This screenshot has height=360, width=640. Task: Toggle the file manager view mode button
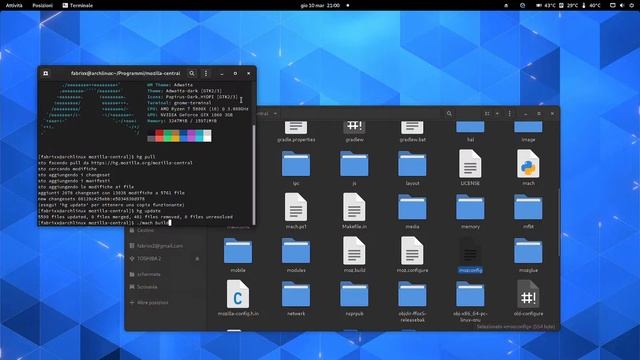(487, 113)
